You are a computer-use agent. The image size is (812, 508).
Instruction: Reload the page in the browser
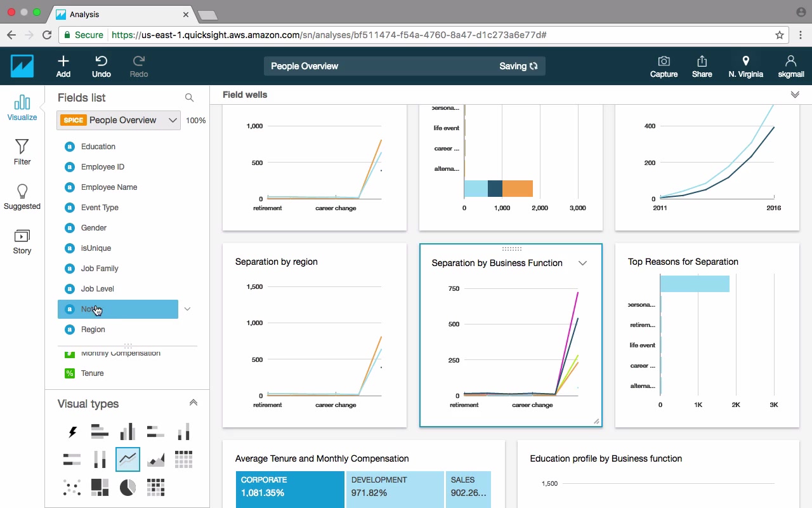click(x=47, y=35)
